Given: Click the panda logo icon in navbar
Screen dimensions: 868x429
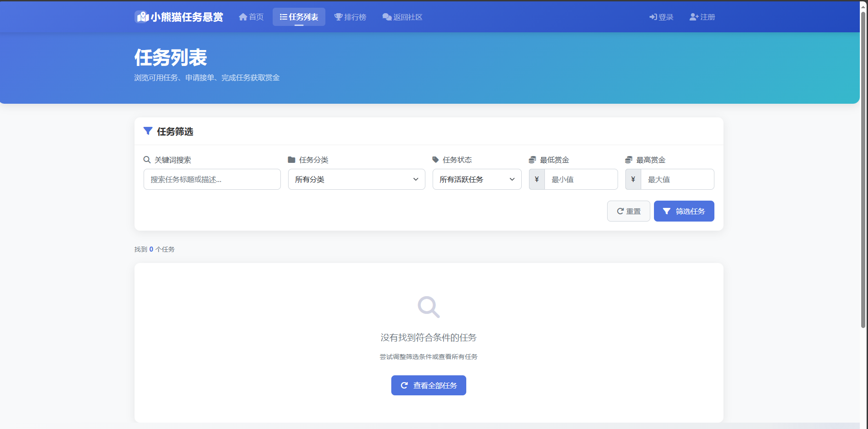Looking at the screenshot, I should coord(142,17).
